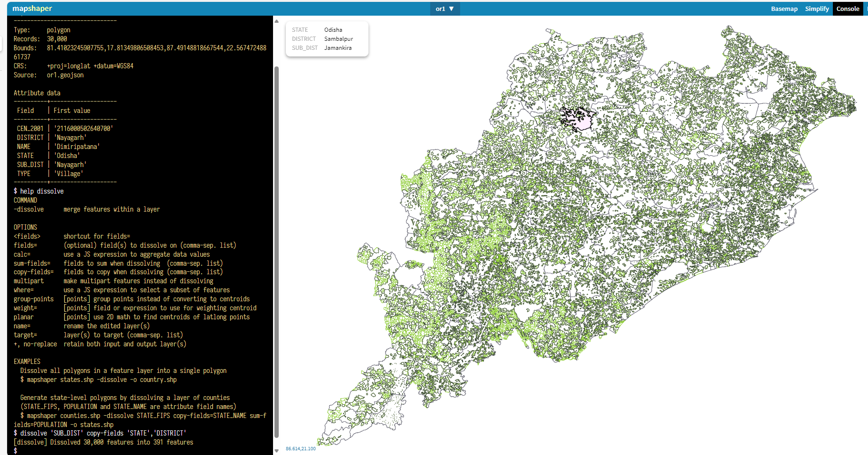Open the Simplify tool
This screenshot has width=868, height=455.
tap(817, 9)
